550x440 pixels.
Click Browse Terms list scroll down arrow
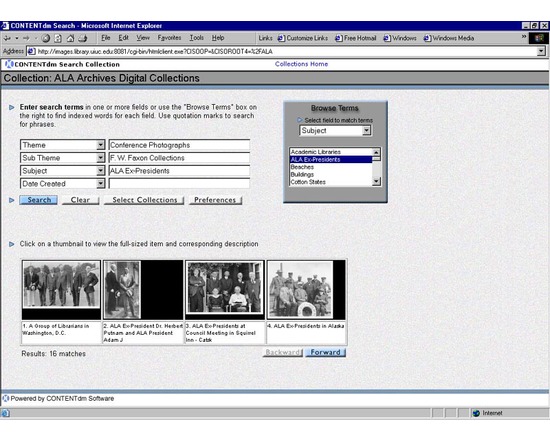pos(376,181)
